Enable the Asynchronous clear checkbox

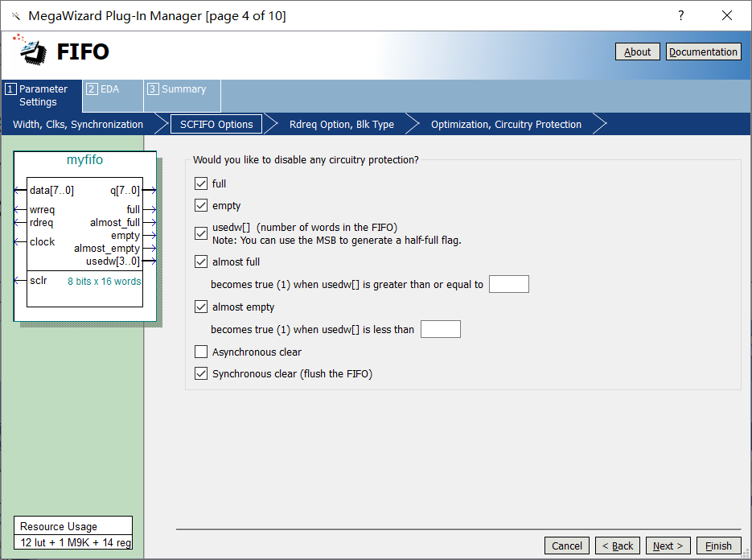point(200,352)
